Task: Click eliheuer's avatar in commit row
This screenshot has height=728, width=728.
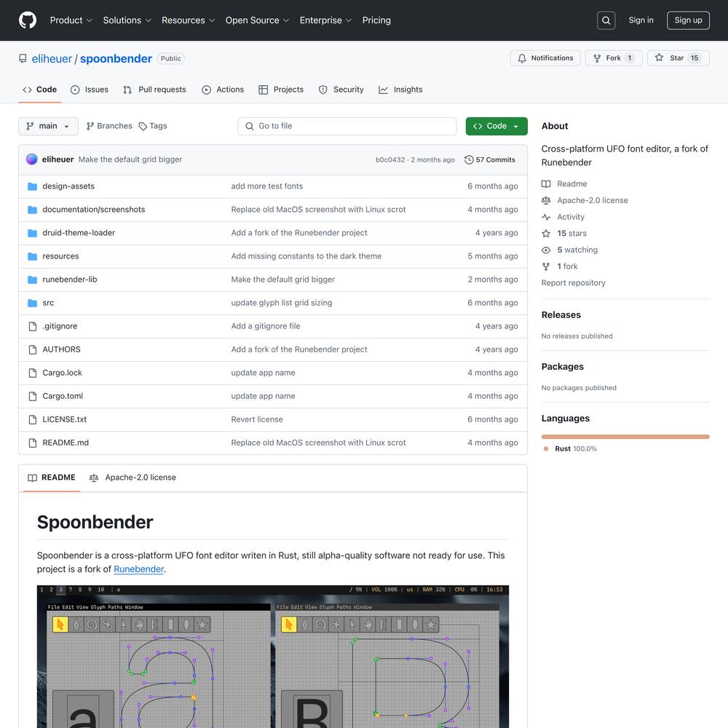Action: [x=31, y=159]
